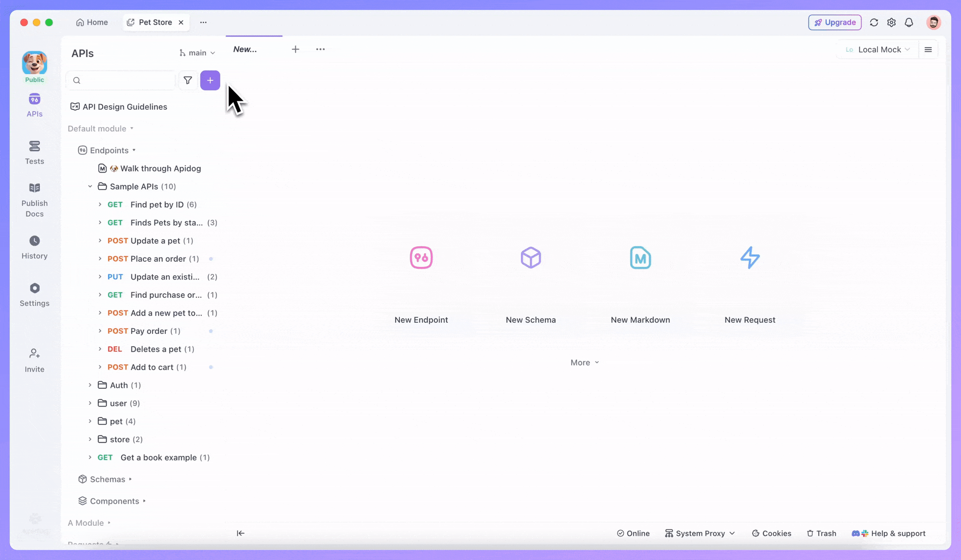Open project Settings from the sidebar
The image size is (961, 560).
34,294
